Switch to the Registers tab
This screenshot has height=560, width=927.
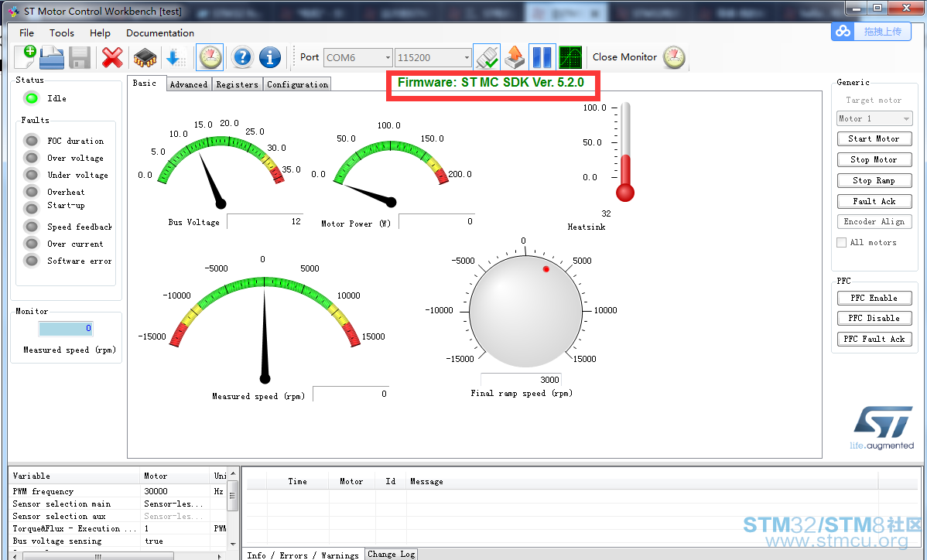click(x=237, y=84)
